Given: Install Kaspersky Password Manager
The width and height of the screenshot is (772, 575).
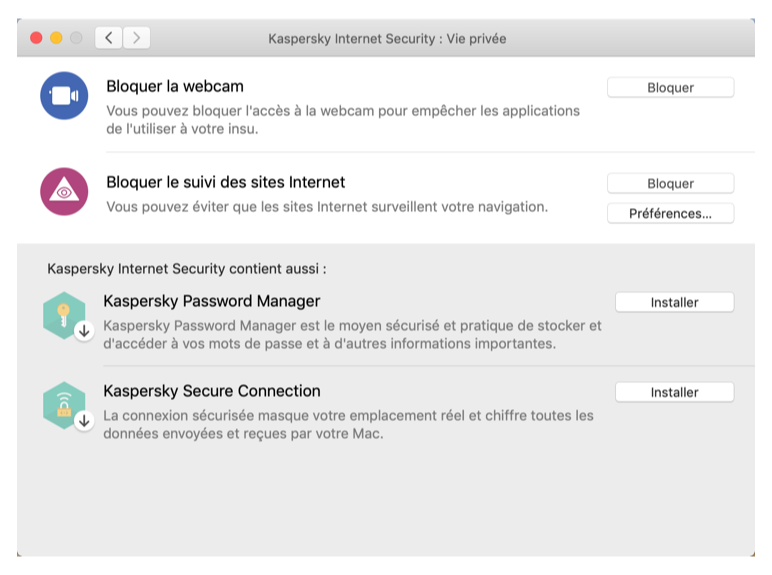Looking at the screenshot, I should pyautogui.click(x=675, y=302).
